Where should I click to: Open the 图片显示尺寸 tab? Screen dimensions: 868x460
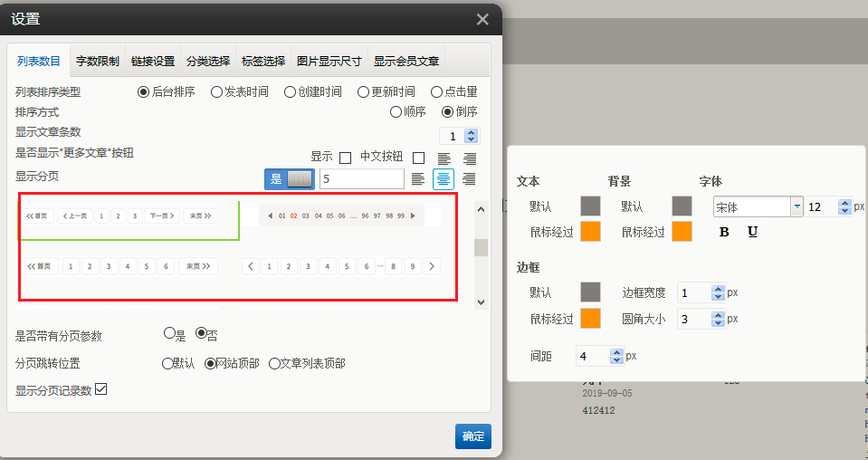(329, 62)
